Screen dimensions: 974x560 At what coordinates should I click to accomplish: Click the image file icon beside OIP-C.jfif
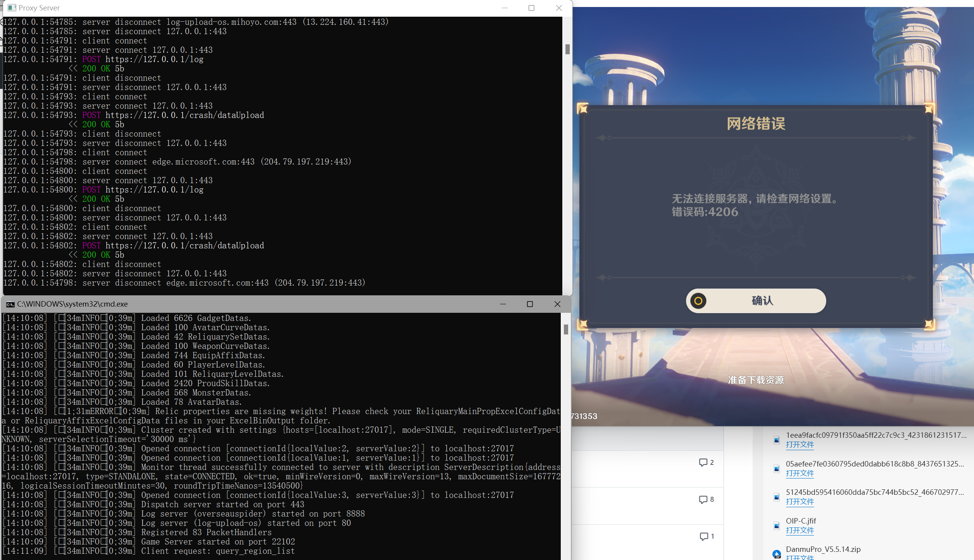(776, 525)
